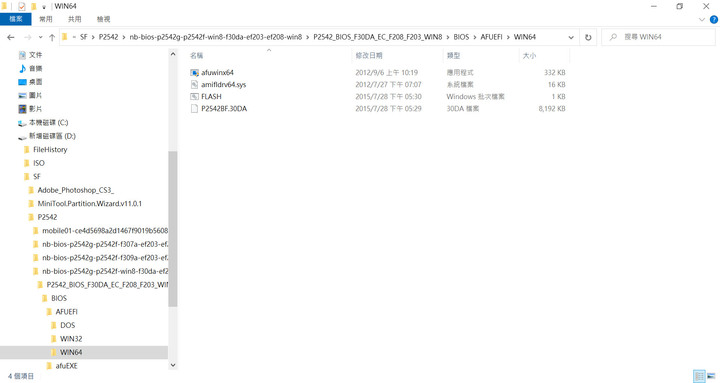Click the New folder quick access icon
The width and height of the screenshot is (720, 383).
pos(33,6)
